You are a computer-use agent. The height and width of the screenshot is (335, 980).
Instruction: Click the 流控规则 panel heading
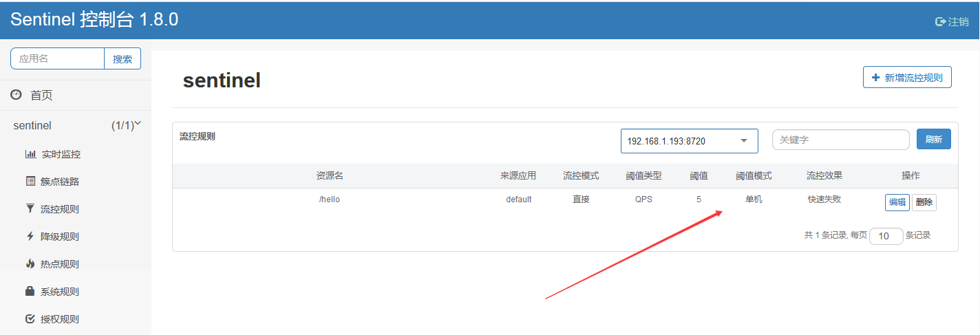[198, 136]
